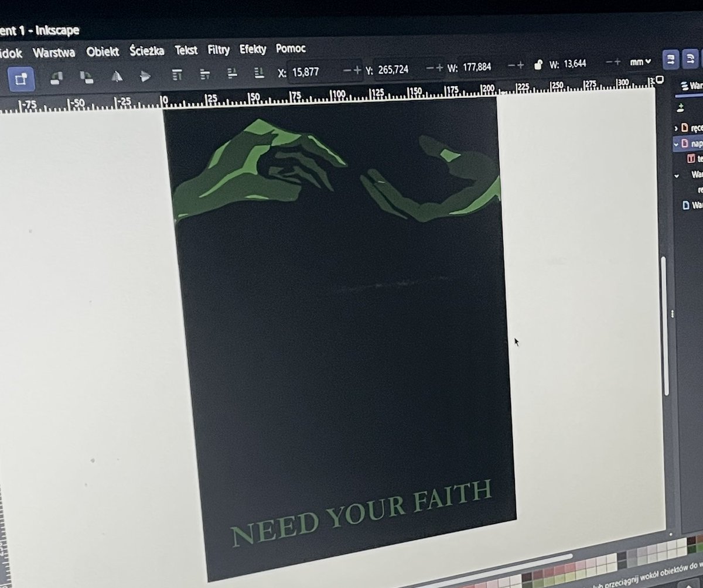Viewport: 703px width, 588px height.
Task: Select the napis layer row
Action: (x=689, y=143)
